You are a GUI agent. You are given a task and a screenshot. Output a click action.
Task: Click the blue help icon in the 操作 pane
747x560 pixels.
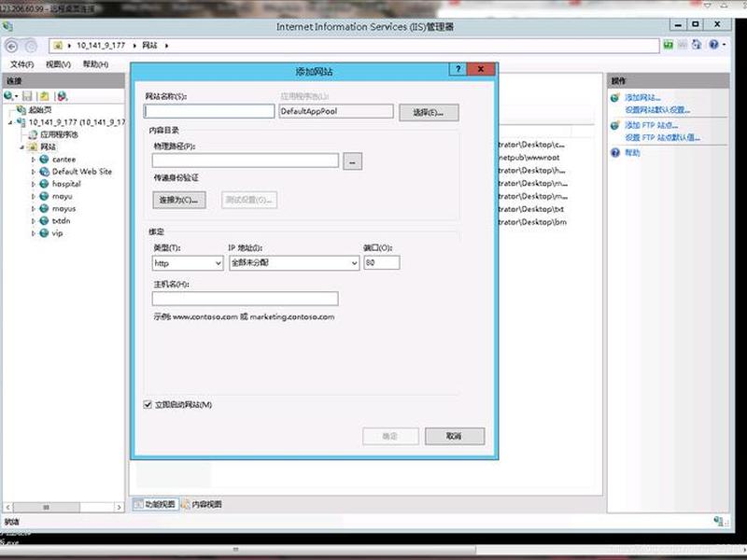coord(615,152)
